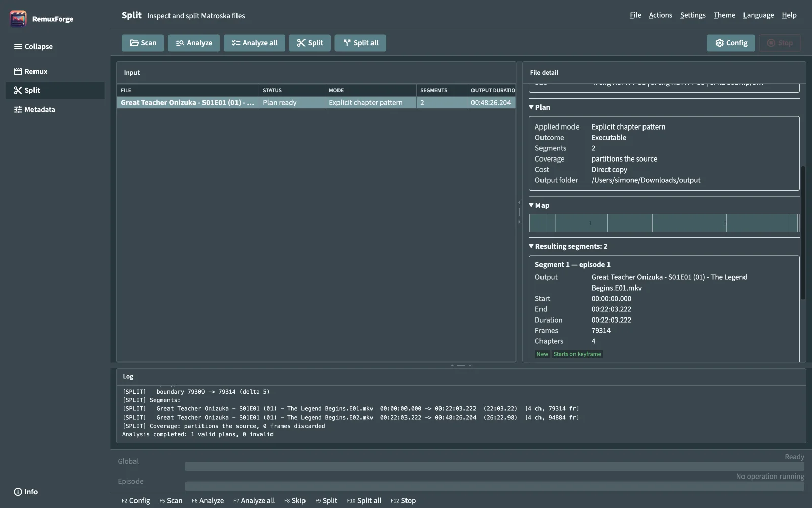Click the Collapse hamburger icon
Screen dimensions: 812x508
coord(18,47)
